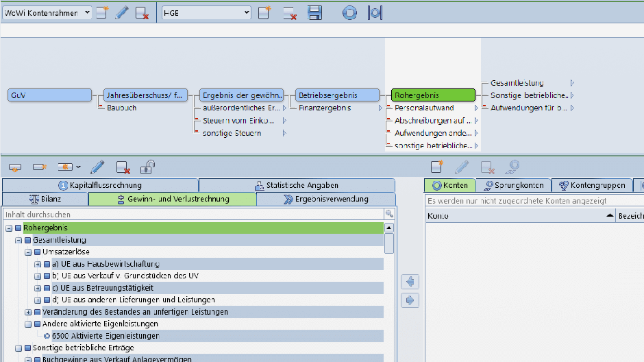The image size is (644, 362).
Task: Select Ergebnis der gewöhn.. node
Action: [241, 95]
